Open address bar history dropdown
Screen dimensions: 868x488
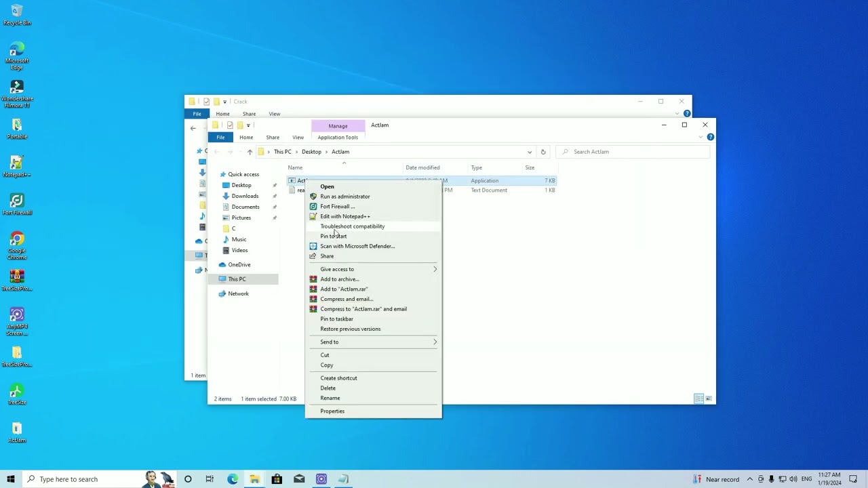(530, 152)
